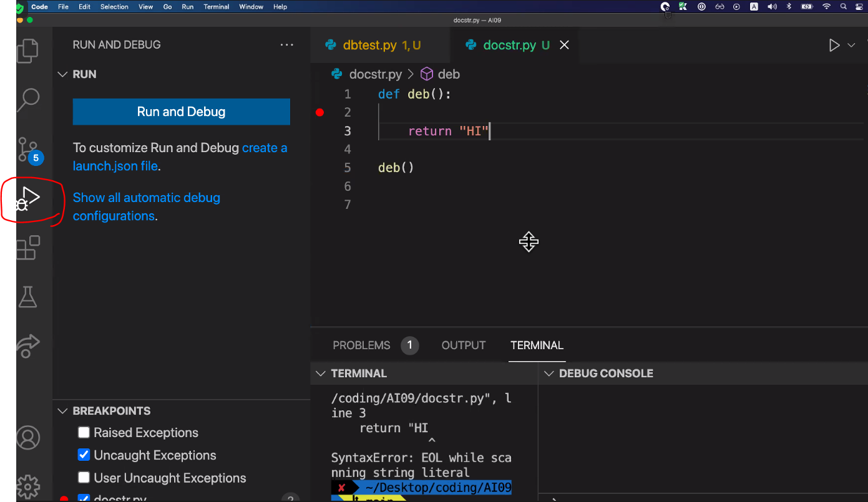This screenshot has height=502, width=868.
Task: Close the docstr.py editor tab
Action: click(564, 45)
